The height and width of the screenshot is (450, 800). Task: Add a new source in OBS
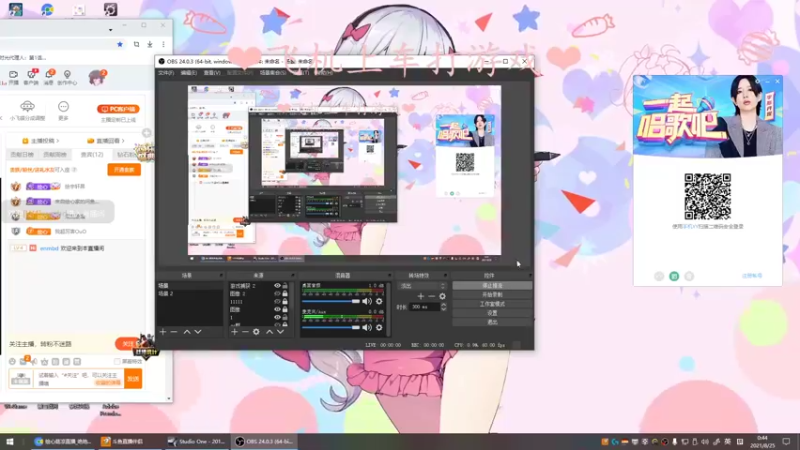234,332
